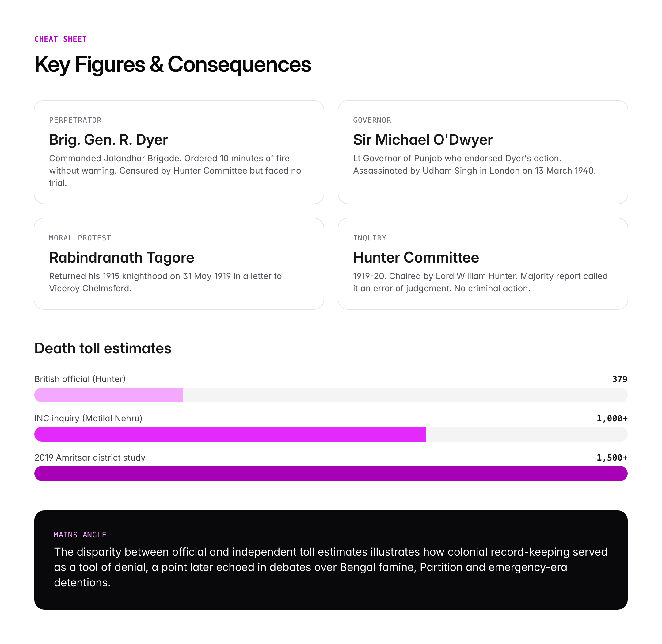Click the GOVERNOR category label
The image size is (662, 644).
tap(372, 120)
